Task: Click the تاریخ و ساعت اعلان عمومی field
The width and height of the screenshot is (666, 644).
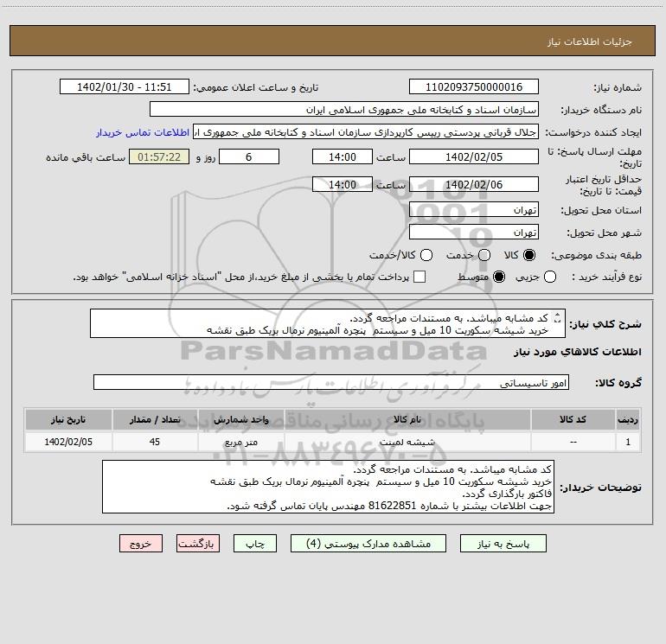Action: point(124,86)
